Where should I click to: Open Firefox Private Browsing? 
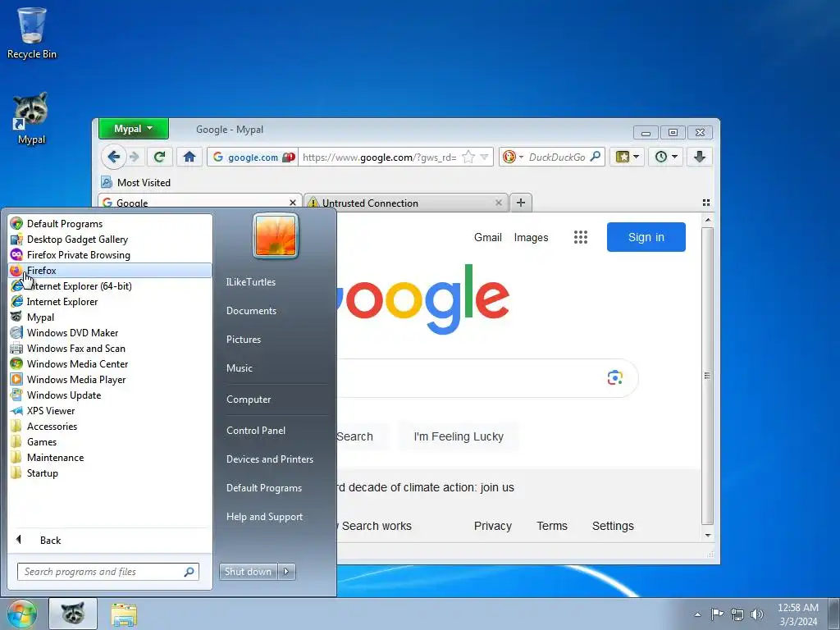(110, 255)
